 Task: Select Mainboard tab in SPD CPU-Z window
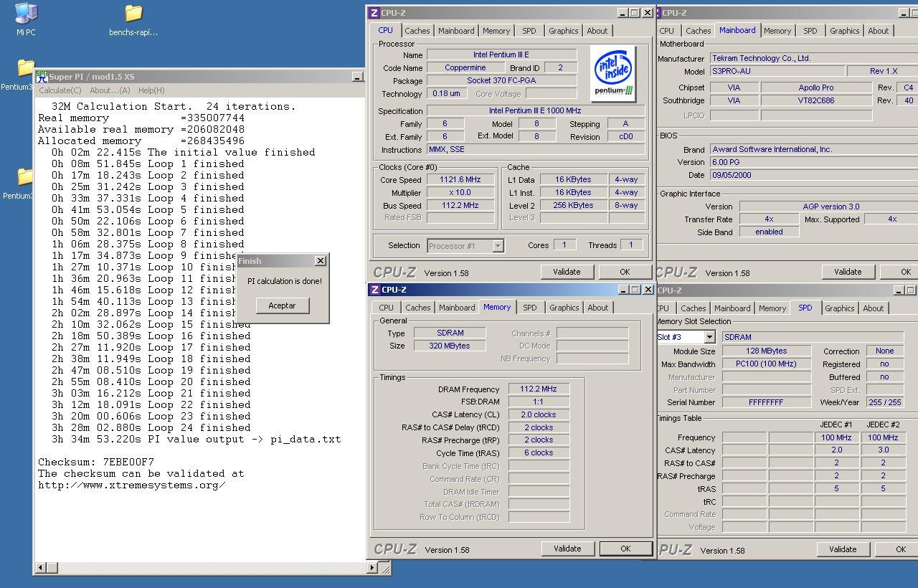732,308
